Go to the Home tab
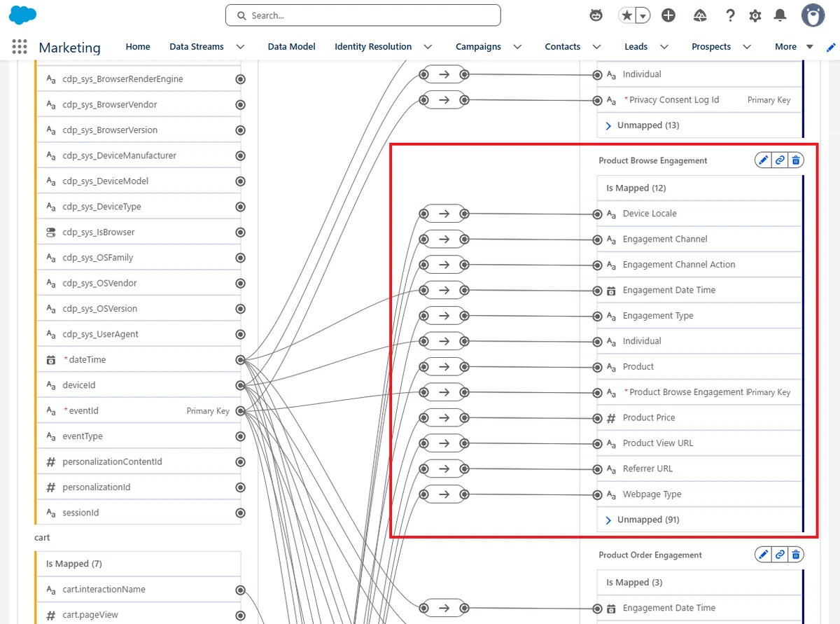This screenshot has height=624, width=840. pos(138,47)
